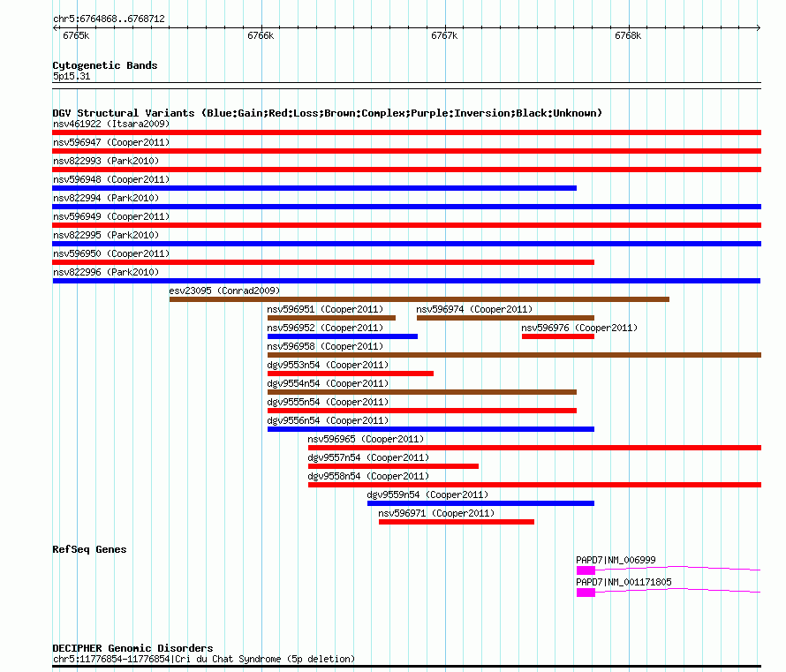Screen dimensions: 786x672
Task: Click the nsv822993 (Park2010) variant label
Action: [x=106, y=161]
